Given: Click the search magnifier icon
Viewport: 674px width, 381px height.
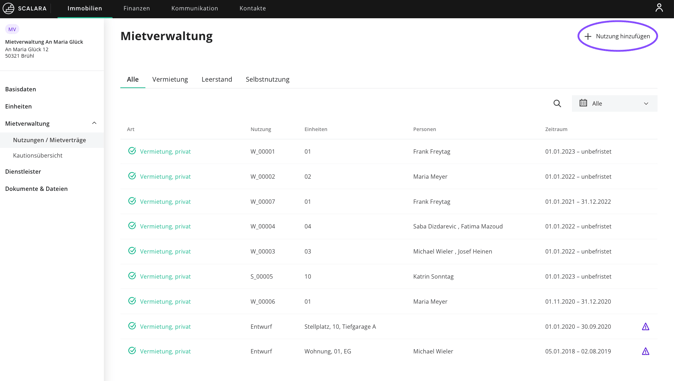Looking at the screenshot, I should click(557, 104).
